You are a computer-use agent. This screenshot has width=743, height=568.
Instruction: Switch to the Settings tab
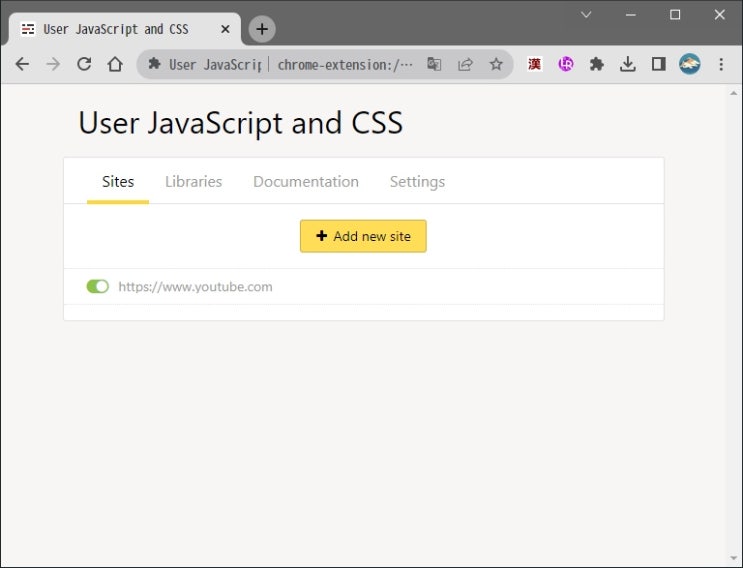point(417,181)
